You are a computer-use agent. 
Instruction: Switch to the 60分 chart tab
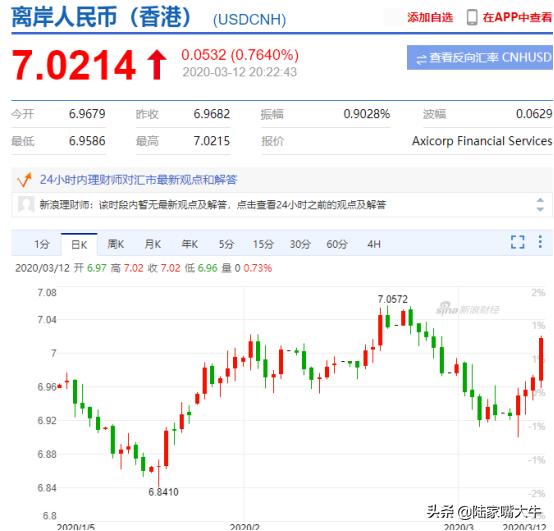(337, 244)
